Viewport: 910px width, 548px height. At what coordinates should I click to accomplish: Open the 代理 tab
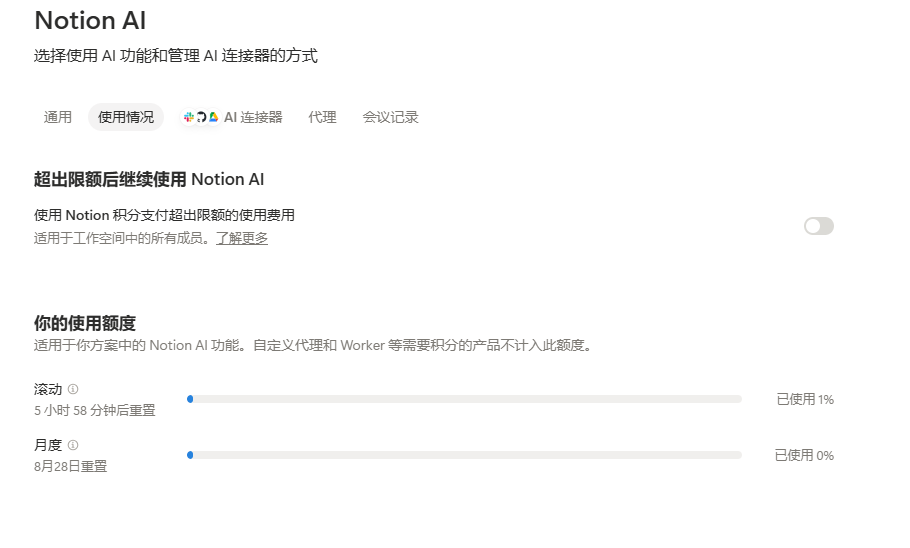(322, 117)
